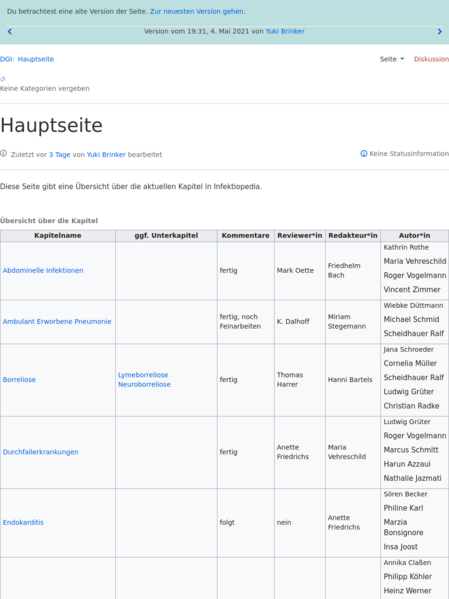Open the Endokarditis chapter link
449x599 pixels.
point(23,522)
